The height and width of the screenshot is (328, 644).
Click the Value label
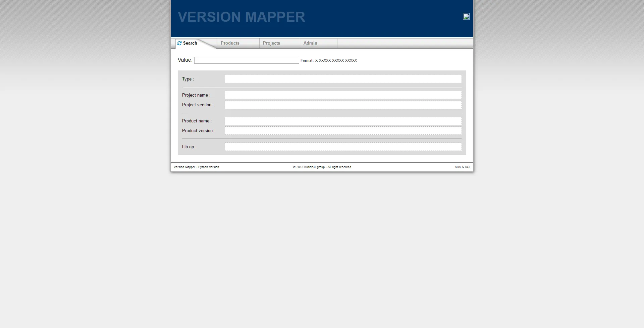[185, 60]
